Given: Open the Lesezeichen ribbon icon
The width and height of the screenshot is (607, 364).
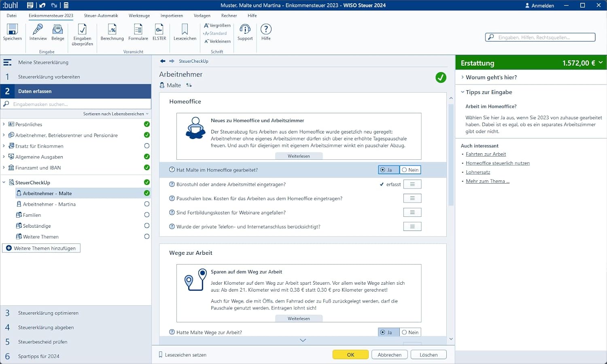Looking at the screenshot, I should coord(185,32).
